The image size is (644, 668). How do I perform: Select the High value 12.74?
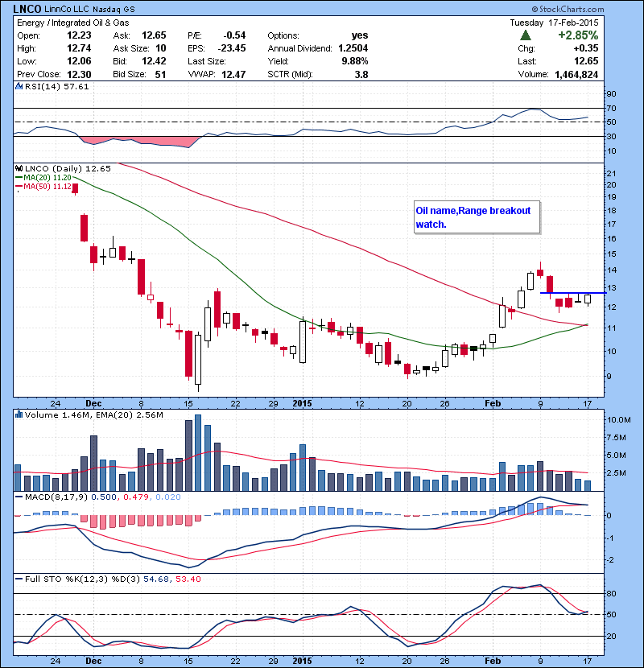79,48
